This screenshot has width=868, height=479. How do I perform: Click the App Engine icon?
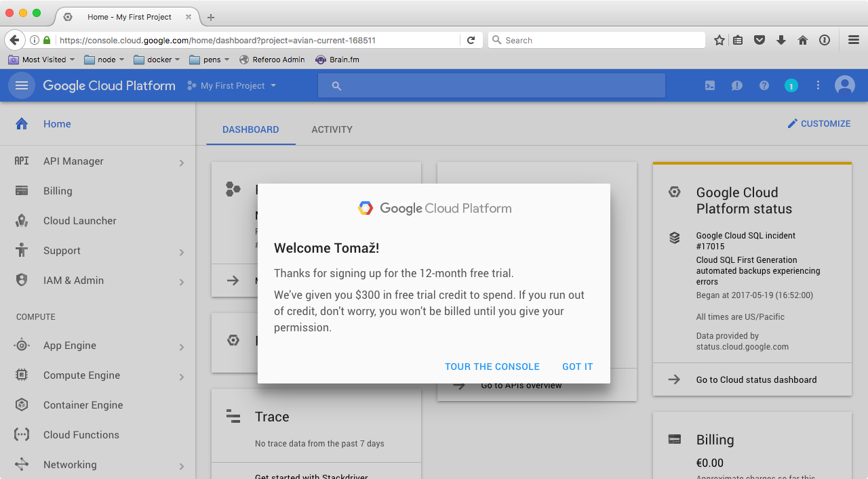[x=22, y=346]
